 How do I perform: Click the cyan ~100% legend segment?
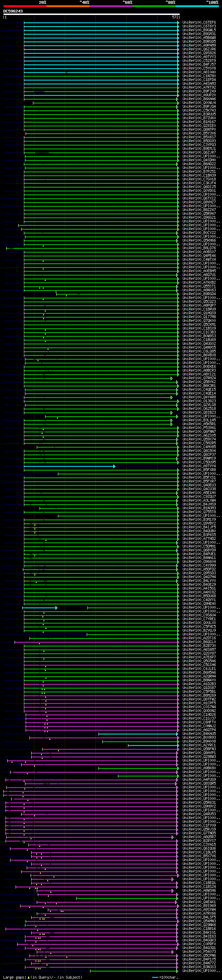coord(197,6)
